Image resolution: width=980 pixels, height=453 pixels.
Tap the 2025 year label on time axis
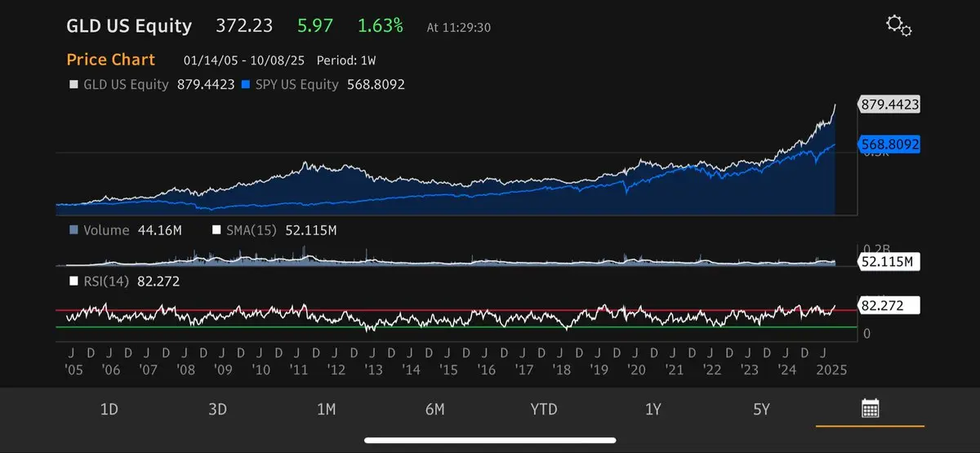coord(831,370)
